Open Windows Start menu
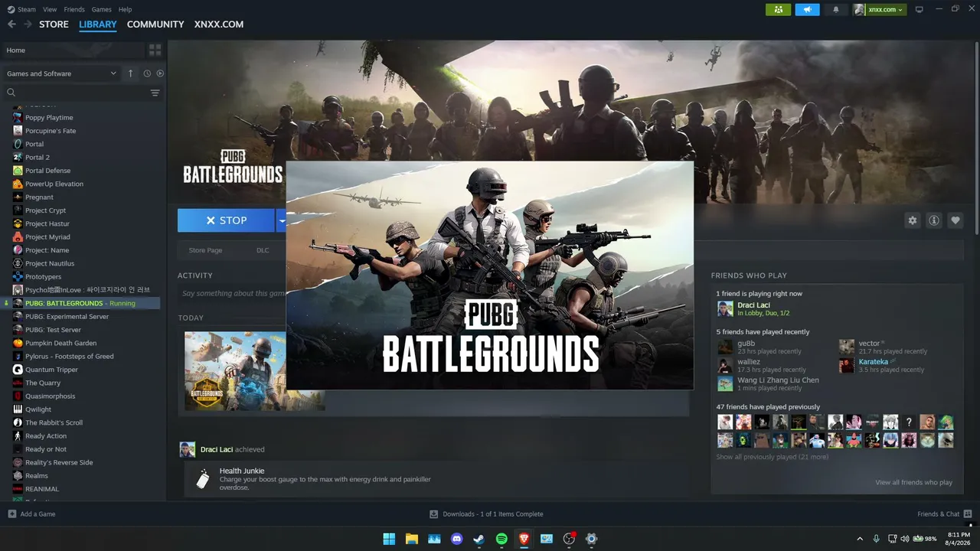This screenshot has height=551, width=980. (x=389, y=539)
